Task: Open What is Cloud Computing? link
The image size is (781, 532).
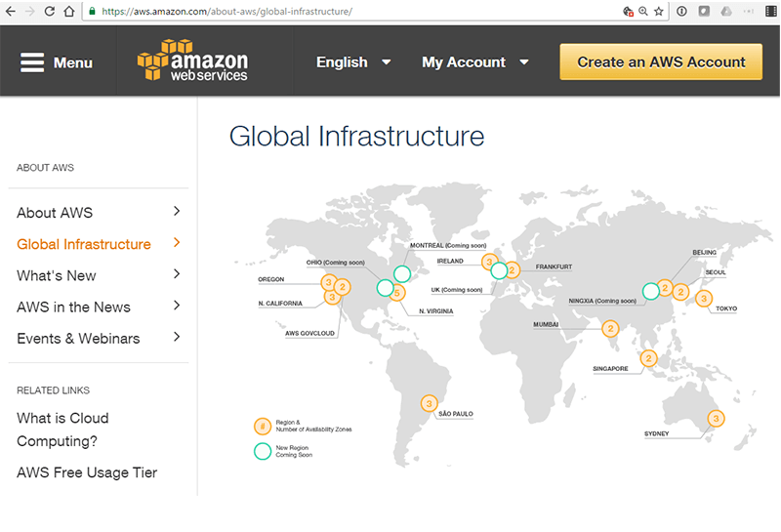Action: (x=62, y=430)
